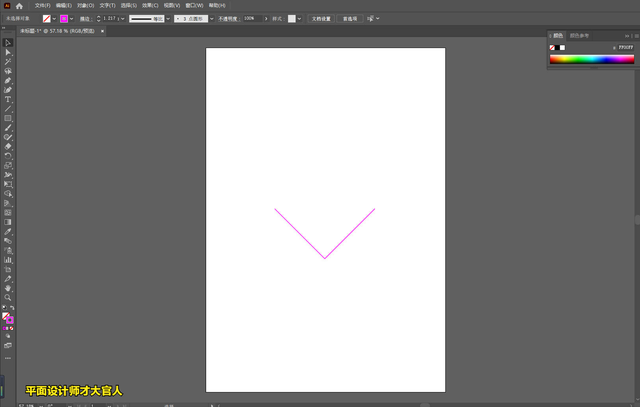
Task: Select the Pen tool in toolbar
Action: click(8, 81)
